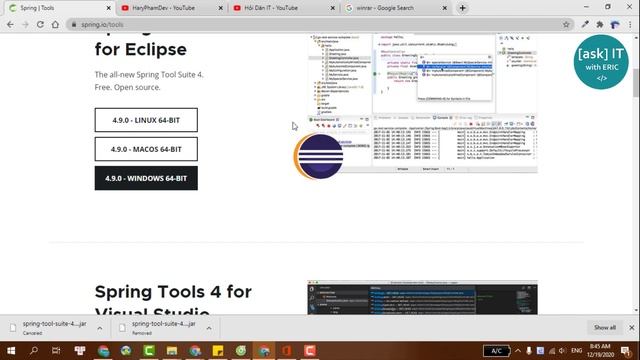Click the Eclipse IDE screenshot image
The height and width of the screenshot is (360, 640).
click(x=422, y=104)
